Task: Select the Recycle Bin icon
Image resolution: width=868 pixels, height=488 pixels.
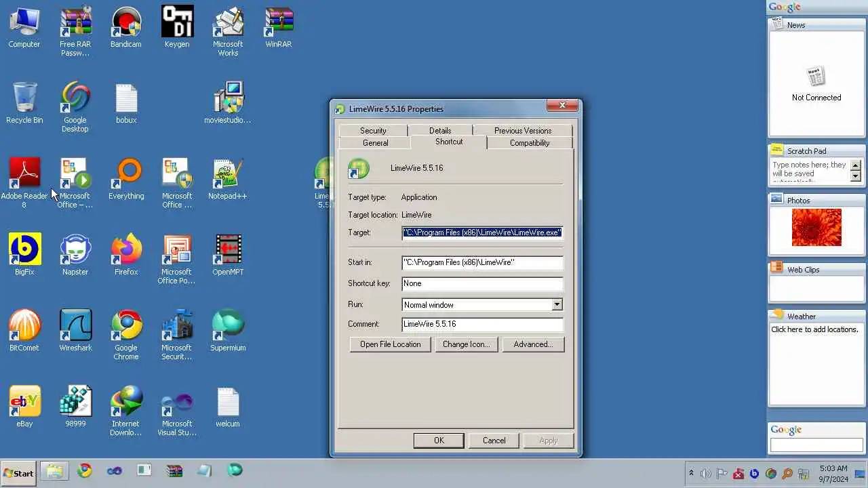Action: coord(24,104)
